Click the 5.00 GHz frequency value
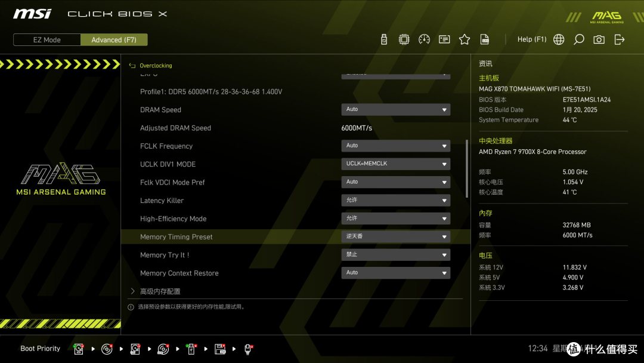Screen dimensions: 644x363 pyautogui.click(x=575, y=172)
